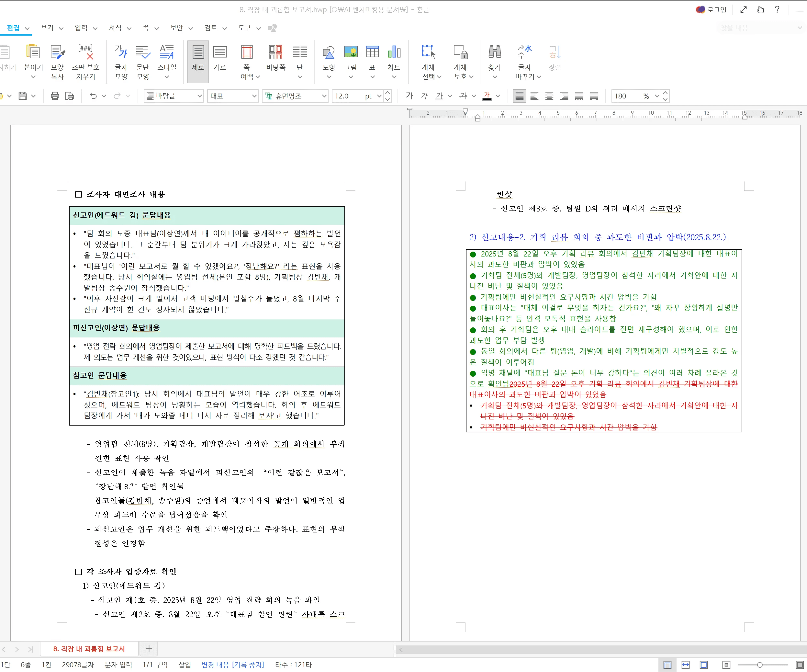Image resolution: width=807 pixels, height=672 pixels.
Task: Toggle italic 가 formatting button
Action: [x=424, y=96]
